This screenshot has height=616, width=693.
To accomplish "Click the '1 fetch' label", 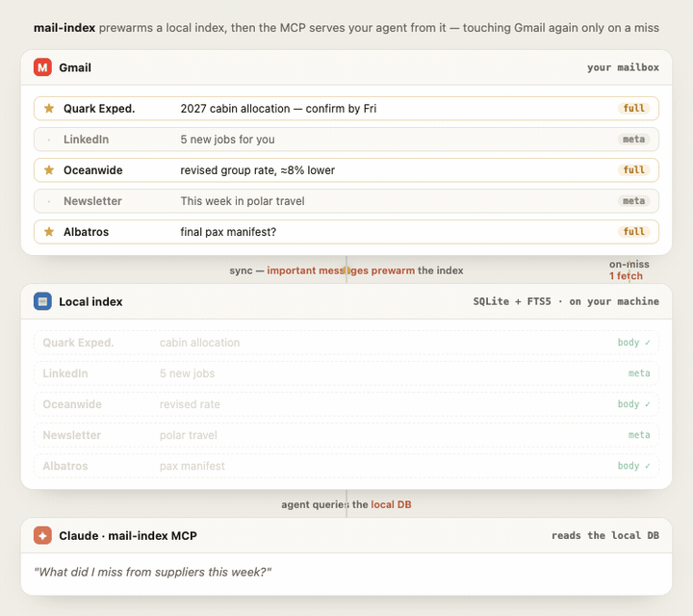I will (626, 275).
